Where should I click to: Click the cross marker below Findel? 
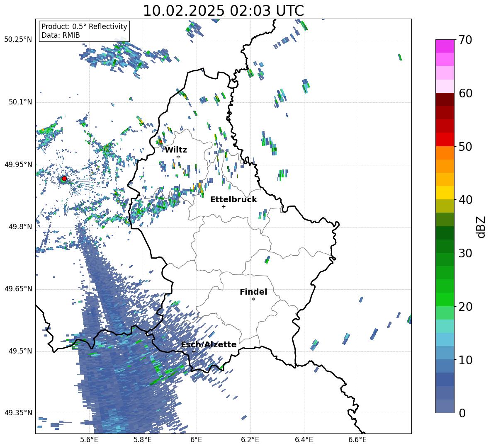pyautogui.click(x=253, y=299)
